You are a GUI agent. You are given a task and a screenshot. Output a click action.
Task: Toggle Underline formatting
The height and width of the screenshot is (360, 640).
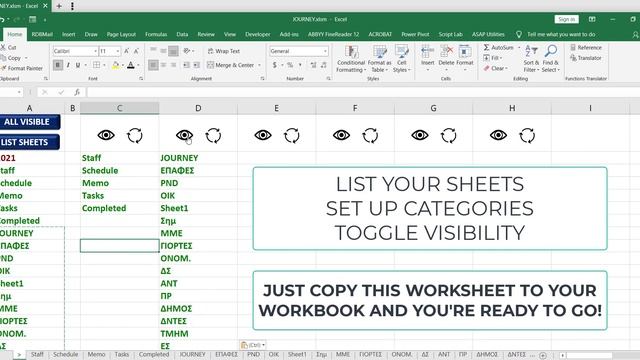(x=78, y=65)
